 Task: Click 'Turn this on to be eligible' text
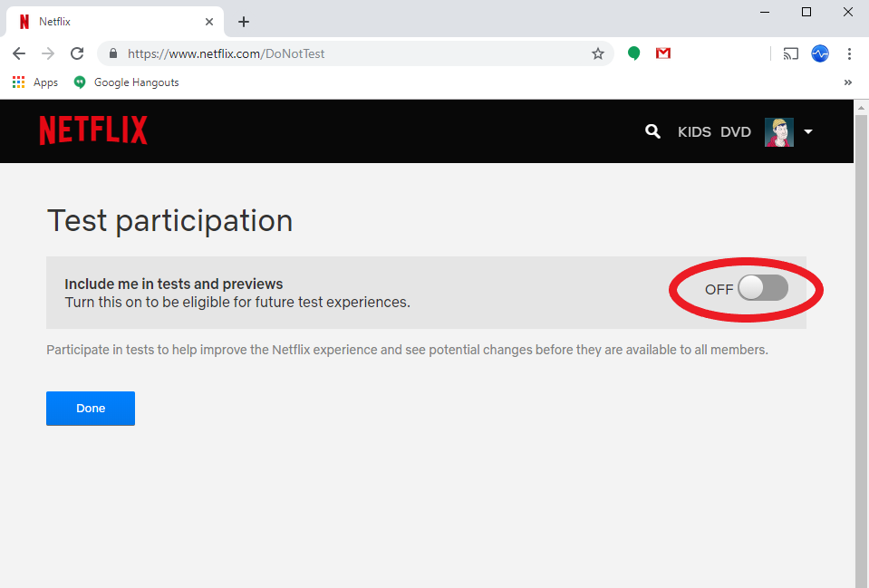237,302
